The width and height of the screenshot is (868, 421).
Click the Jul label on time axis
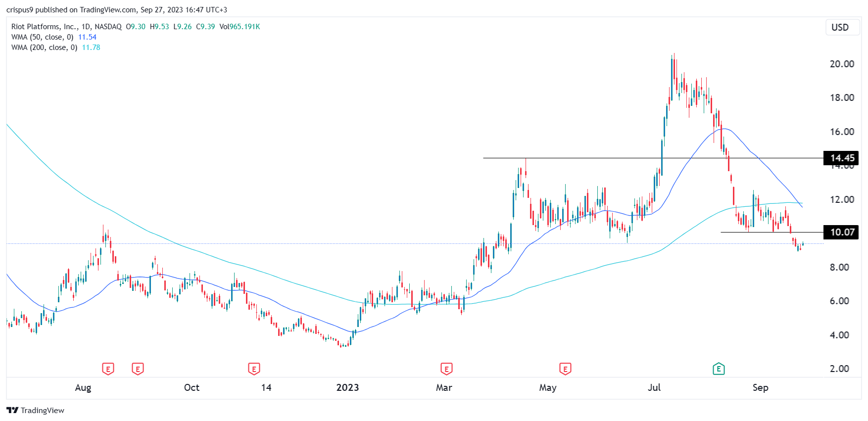654,387
